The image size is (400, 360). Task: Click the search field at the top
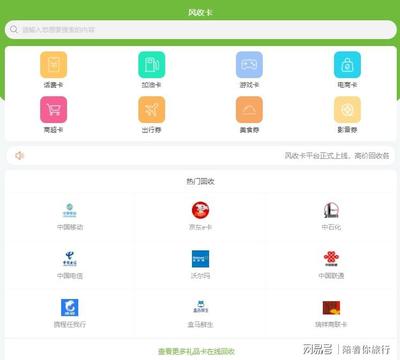point(200,30)
